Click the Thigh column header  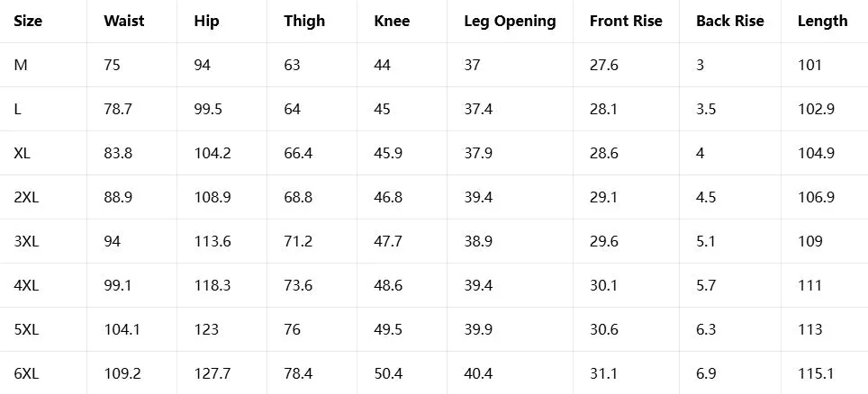click(x=304, y=21)
